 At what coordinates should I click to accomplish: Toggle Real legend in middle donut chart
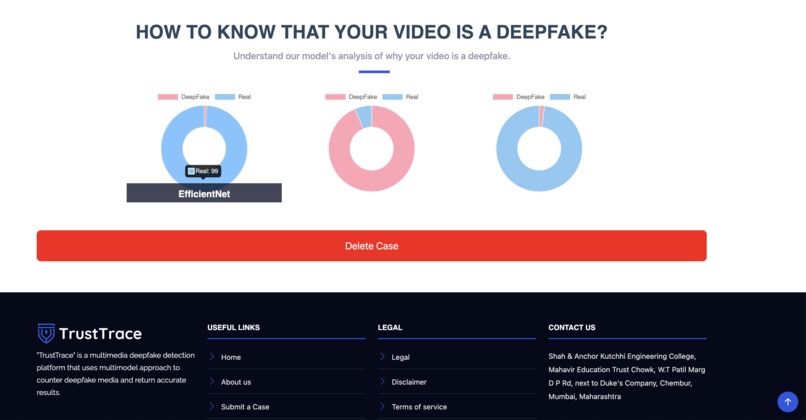click(400, 97)
